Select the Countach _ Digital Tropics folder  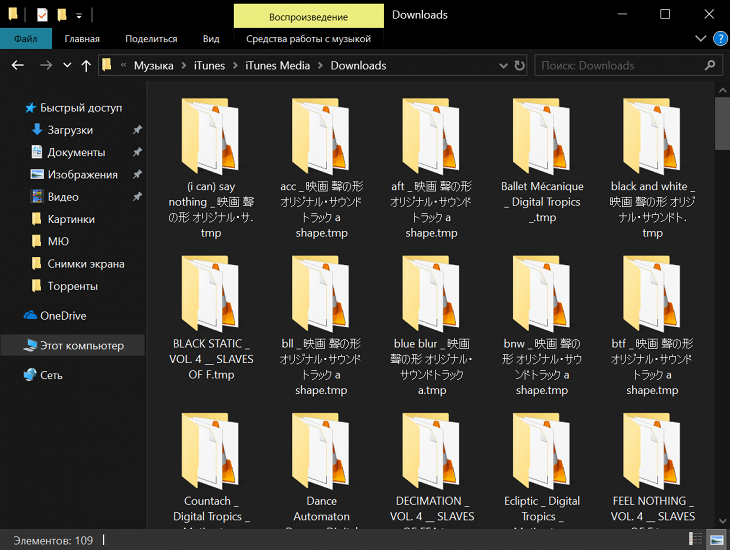point(211,469)
